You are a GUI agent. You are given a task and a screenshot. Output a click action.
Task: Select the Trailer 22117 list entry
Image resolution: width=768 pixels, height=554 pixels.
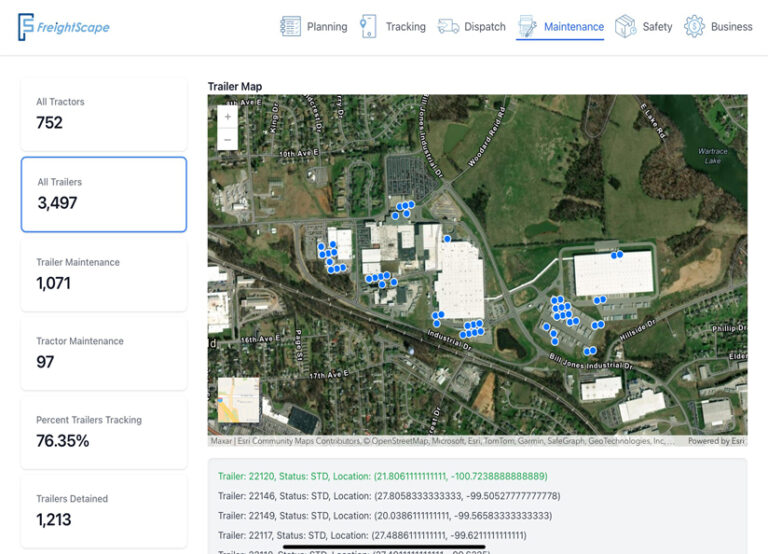point(372,535)
